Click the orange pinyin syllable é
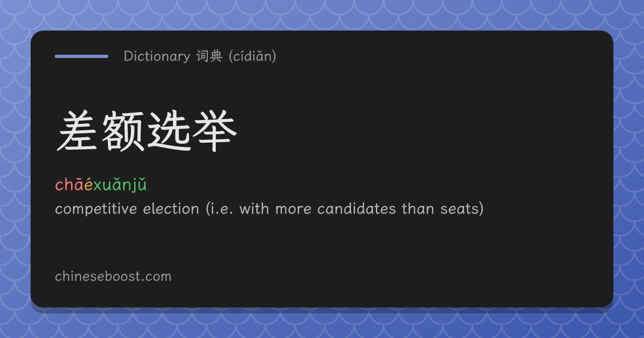Screen dimensions: 644x338 point(89,186)
